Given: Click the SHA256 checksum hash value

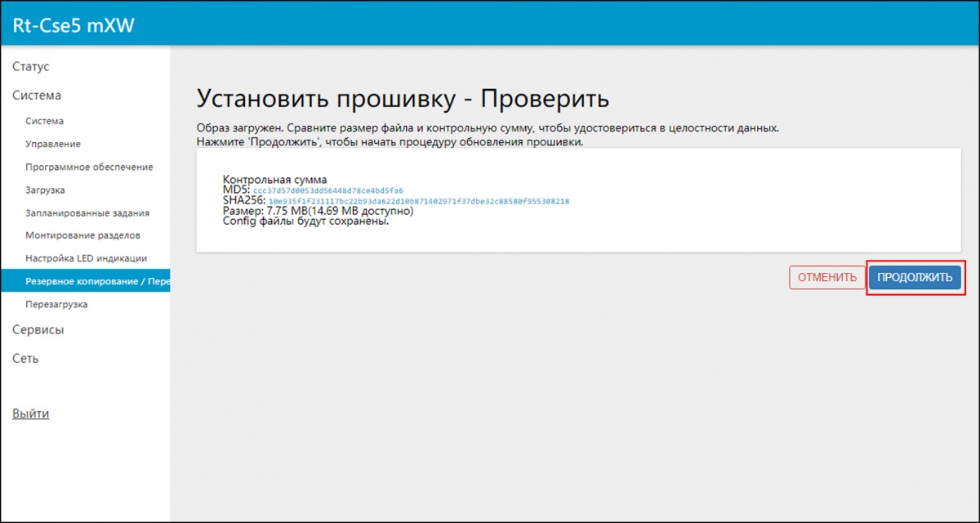Looking at the screenshot, I should [x=418, y=201].
